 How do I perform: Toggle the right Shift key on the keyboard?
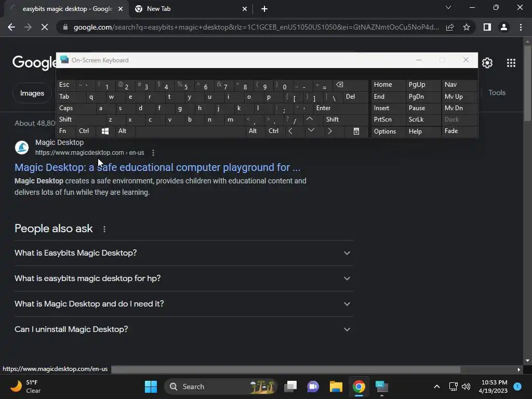(x=345, y=119)
